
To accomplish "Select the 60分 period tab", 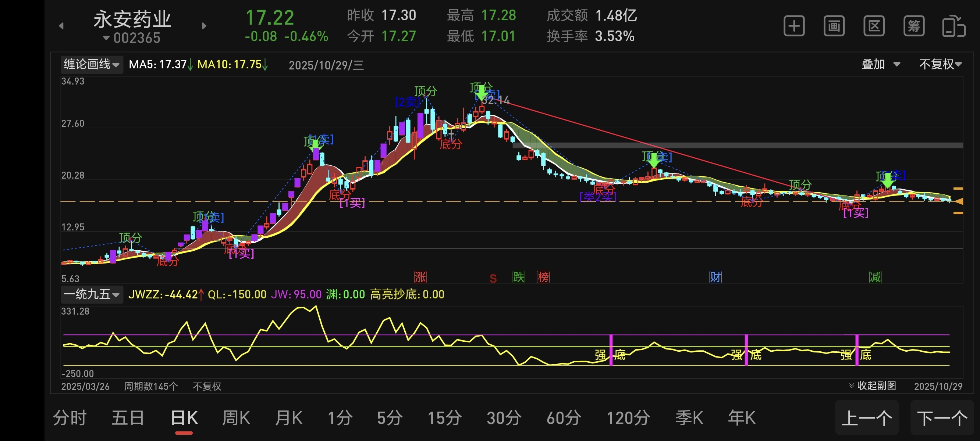I will tap(564, 418).
